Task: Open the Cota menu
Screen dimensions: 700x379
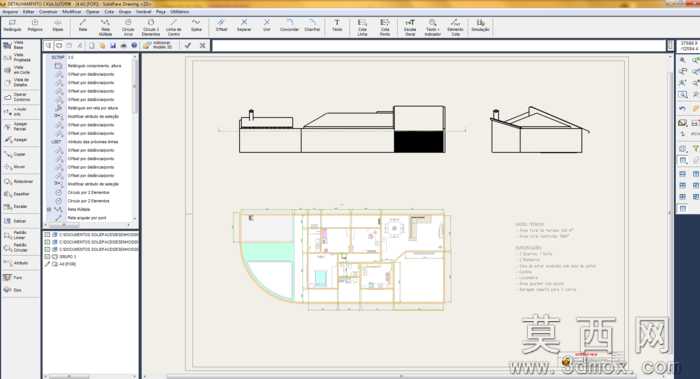Action: pyautogui.click(x=109, y=12)
